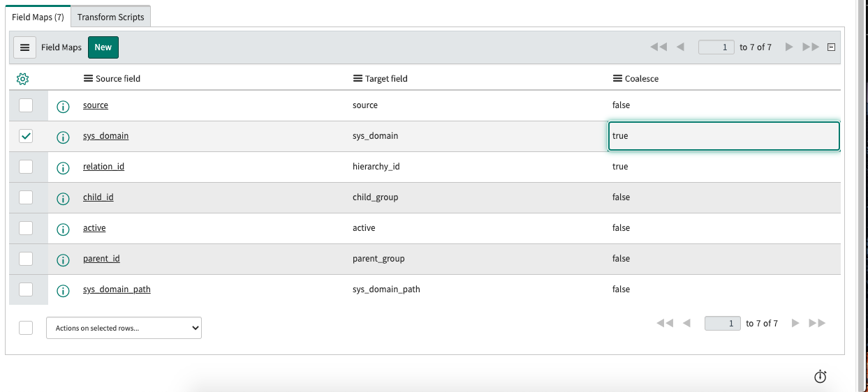Toggle the select-all checkbox at bottom
The image size is (868, 392).
[x=26, y=328]
